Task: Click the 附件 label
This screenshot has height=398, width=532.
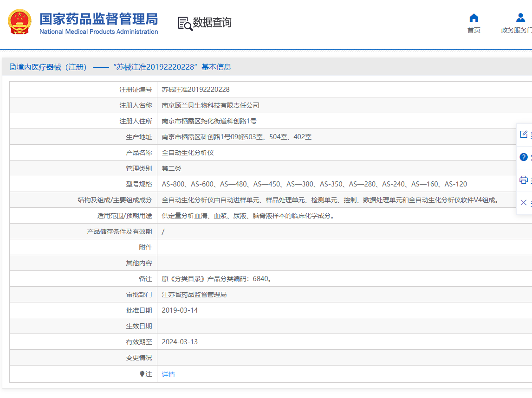Action: point(145,247)
